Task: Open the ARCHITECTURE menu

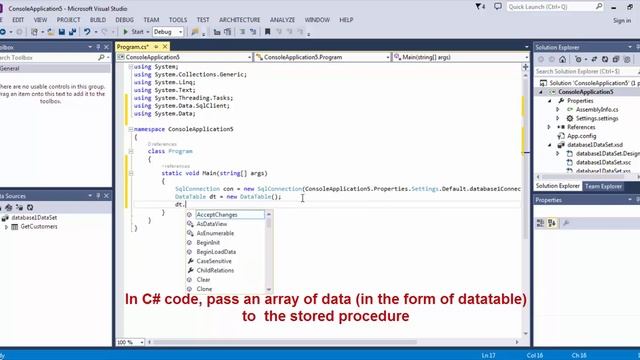Action: [x=240, y=20]
